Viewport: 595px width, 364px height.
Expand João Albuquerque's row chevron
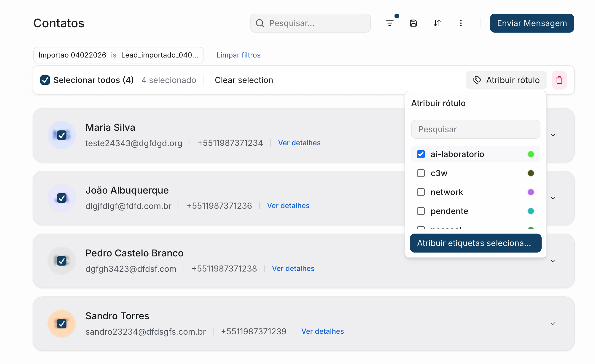click(x=553, y=198)
